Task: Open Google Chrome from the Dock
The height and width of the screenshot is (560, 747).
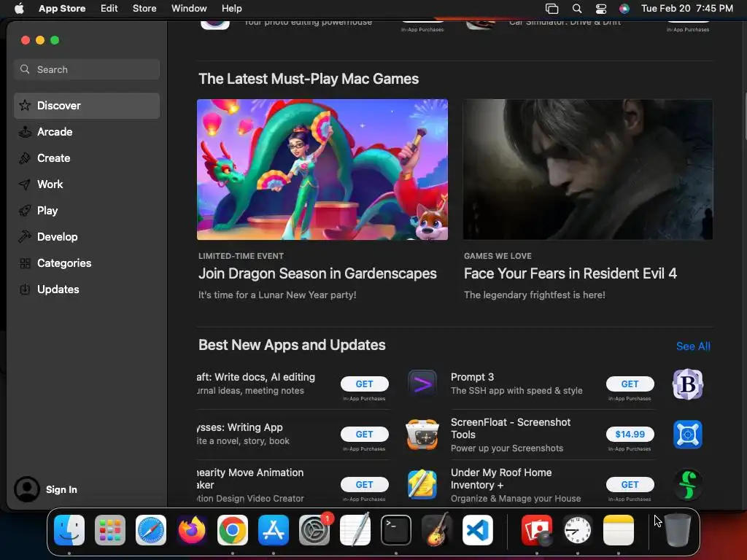Action: [x=233, y=530]
